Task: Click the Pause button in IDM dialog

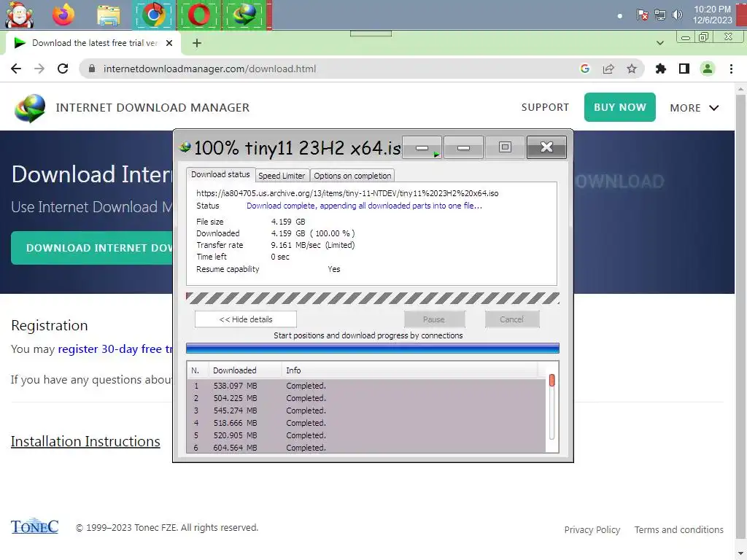Action: coord(434,319)
